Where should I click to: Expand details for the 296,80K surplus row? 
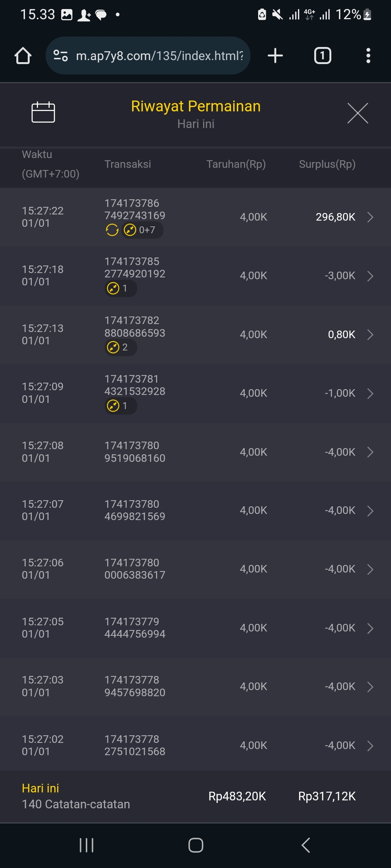(370, 217)
